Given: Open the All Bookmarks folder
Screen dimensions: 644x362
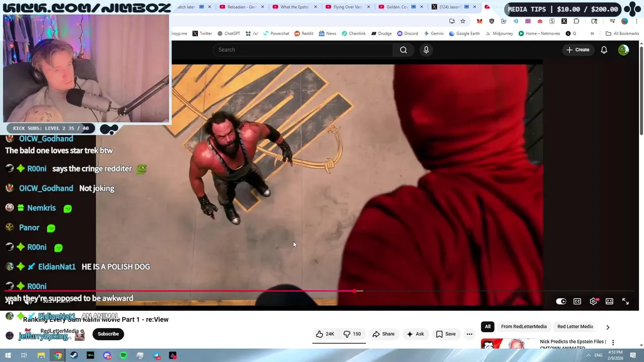Looking at the screenshot, I should pos(622,34).
